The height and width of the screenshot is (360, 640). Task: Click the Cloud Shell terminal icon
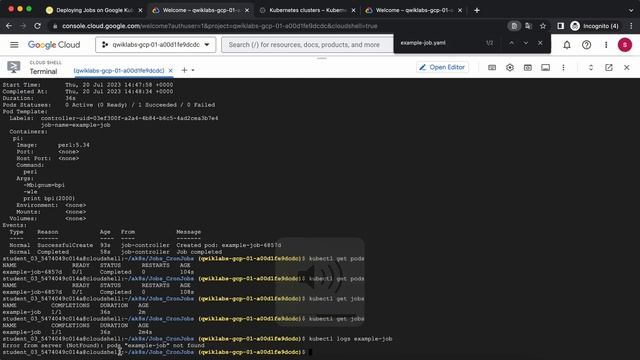pos(13,67)
